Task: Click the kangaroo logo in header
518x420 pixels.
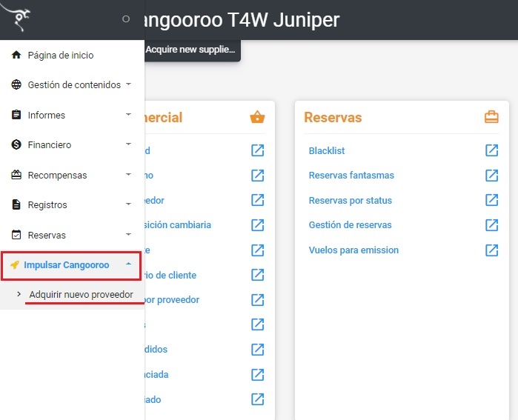Action: (x=17, y=17)
